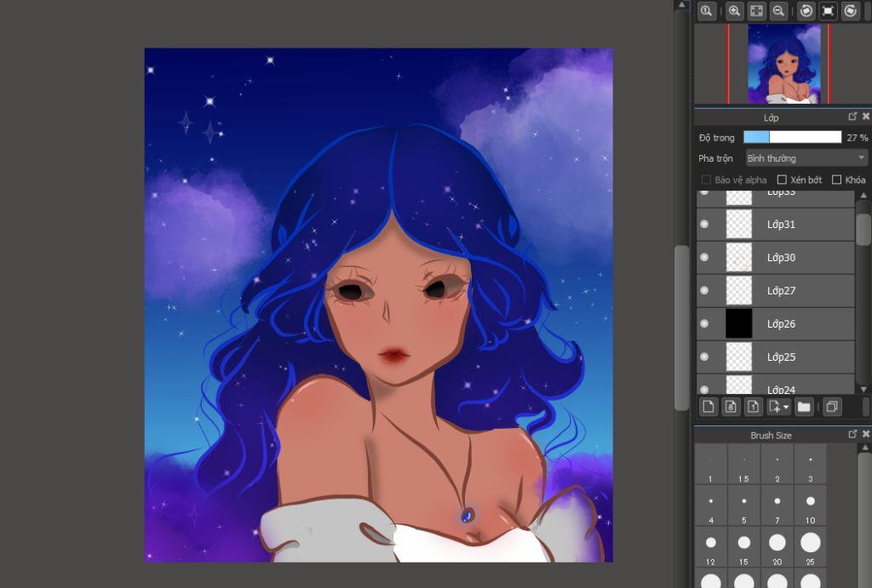Image resolution: width=872 pixels, height=588 pixels.
Task: Select layer Lớp31
Action: [x=775, y=224]
